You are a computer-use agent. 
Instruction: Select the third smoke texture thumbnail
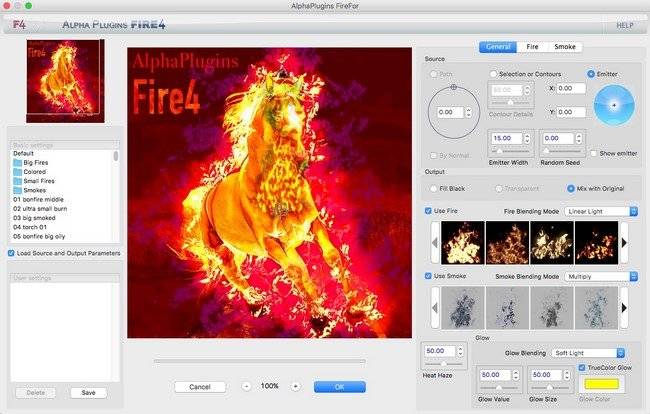coord(552,308)
